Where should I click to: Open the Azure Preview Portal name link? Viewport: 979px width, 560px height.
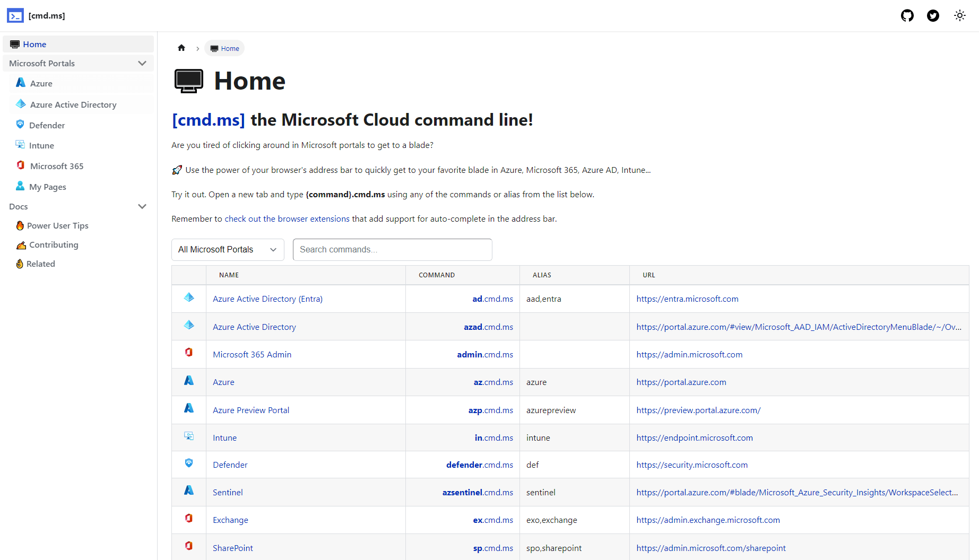[x=251, y=410]
